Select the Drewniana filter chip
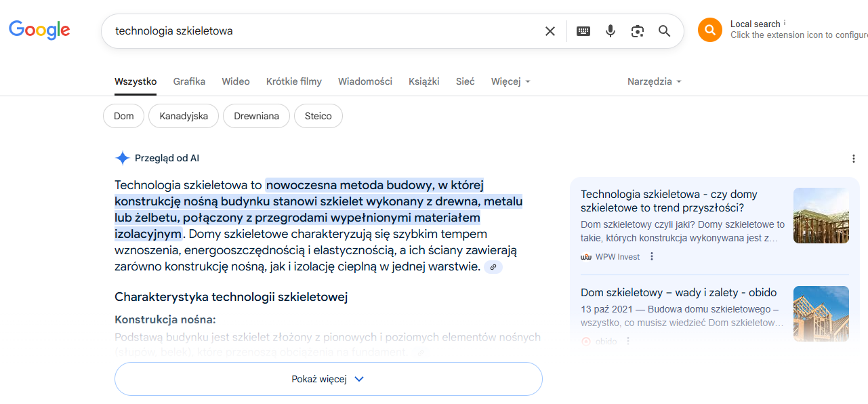Image resolution: width=868 pixels, height=404 pixels. (256, 116)
